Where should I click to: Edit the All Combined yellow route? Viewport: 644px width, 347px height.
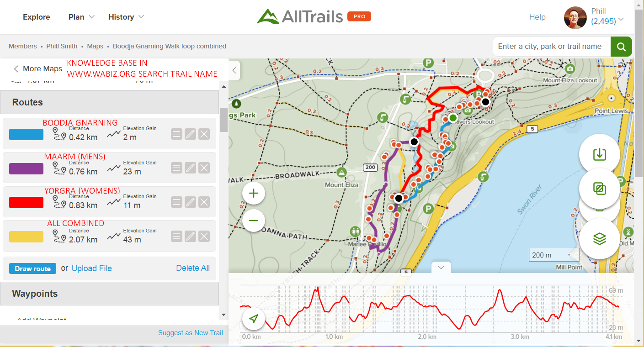click(x=191, y=236)
